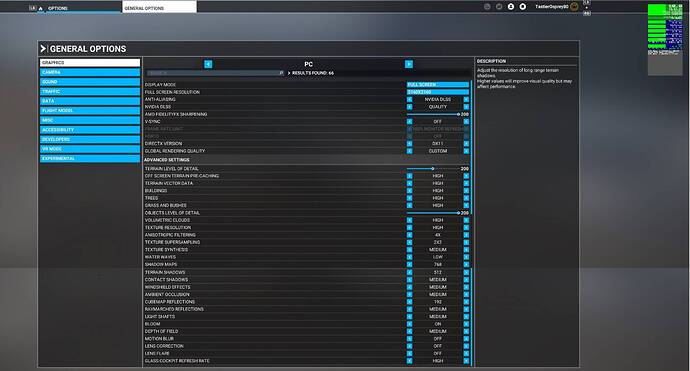Screen dimensions: 690x371
Task: Toggle V-Sync with its left arrow
Action: point(410,121)
